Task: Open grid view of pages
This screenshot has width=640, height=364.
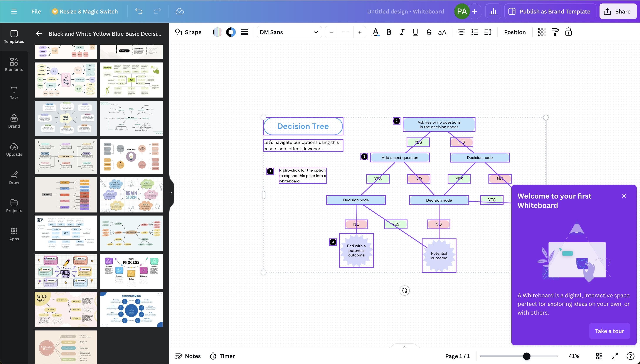Action: coord(599,356)
